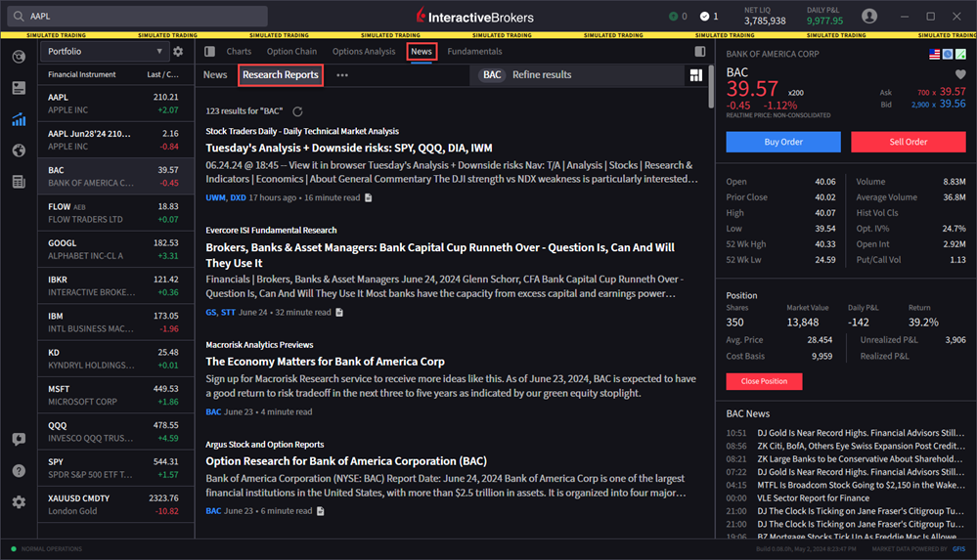Screen dimensions: 977x560
Task: Open the settings gear at the sidebar bottom
Action: 19,502
